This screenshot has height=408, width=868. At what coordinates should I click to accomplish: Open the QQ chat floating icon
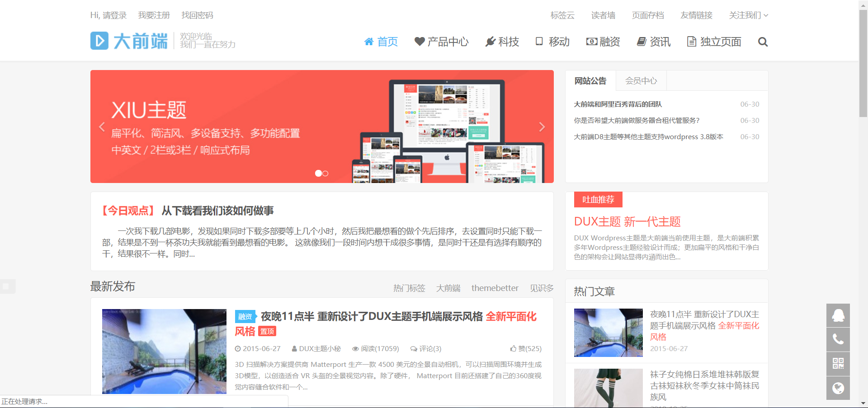838,315
